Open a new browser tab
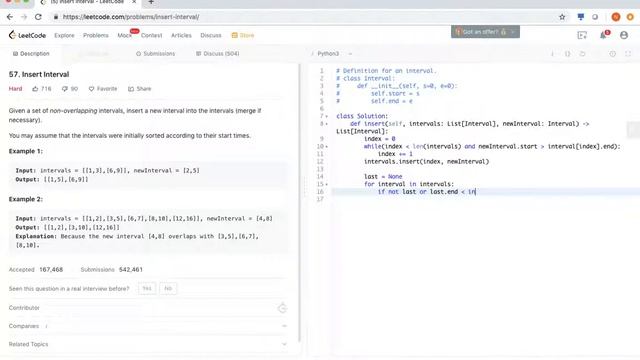 point(151,2)
